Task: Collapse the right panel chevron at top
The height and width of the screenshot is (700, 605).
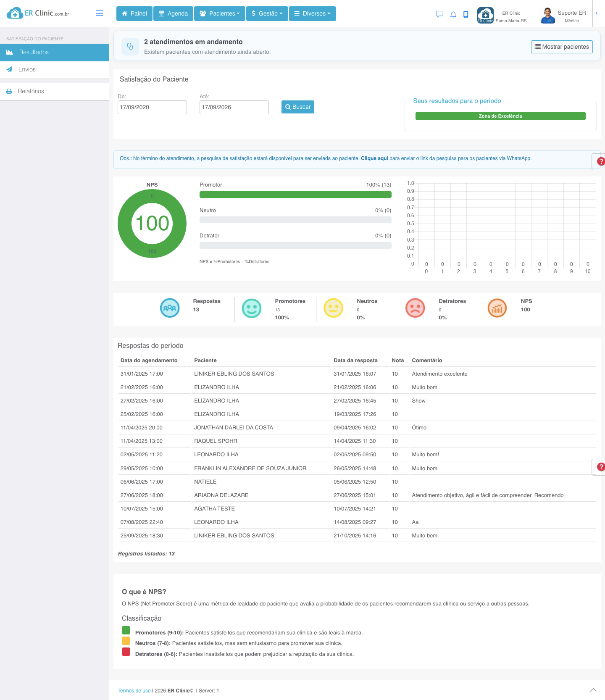Action: 597,13
